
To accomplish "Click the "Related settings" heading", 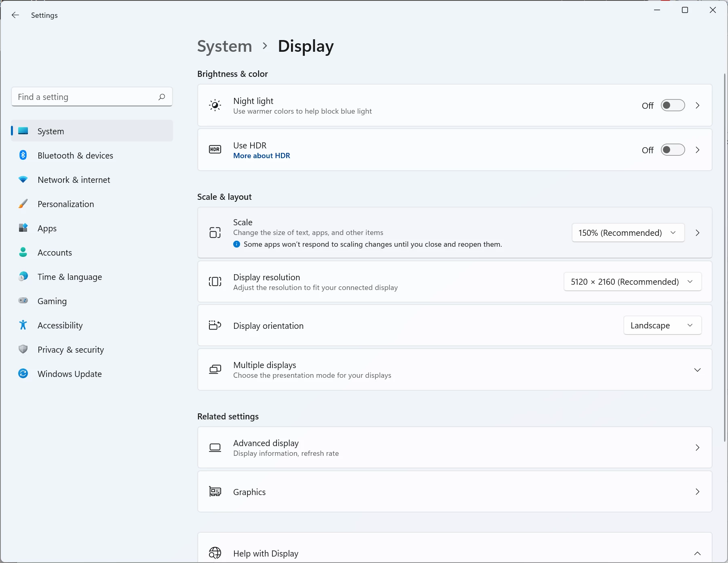I will 228,417.
